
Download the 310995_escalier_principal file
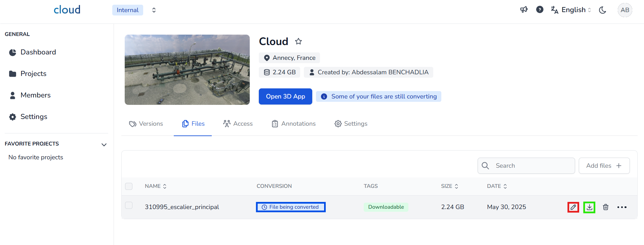click(x=589, y=207)
